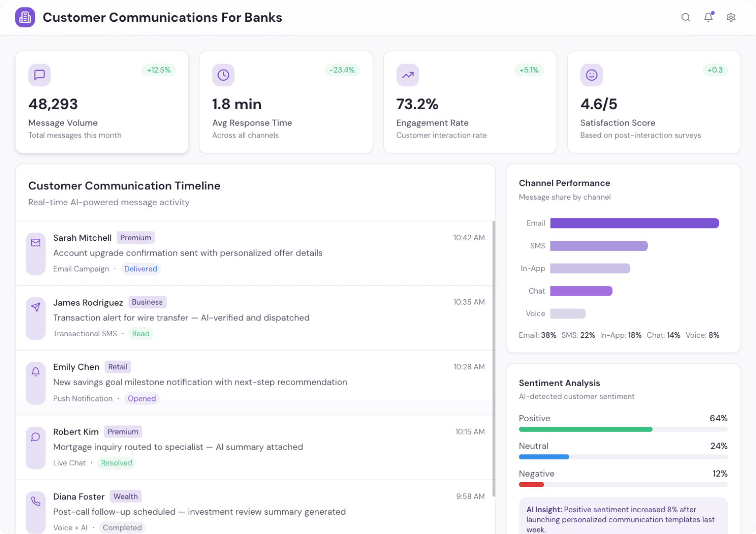
Task: Click the envelope icon beside Sarah Mitchell's entry
Action: pyautogui.click(x=36, y=243)
